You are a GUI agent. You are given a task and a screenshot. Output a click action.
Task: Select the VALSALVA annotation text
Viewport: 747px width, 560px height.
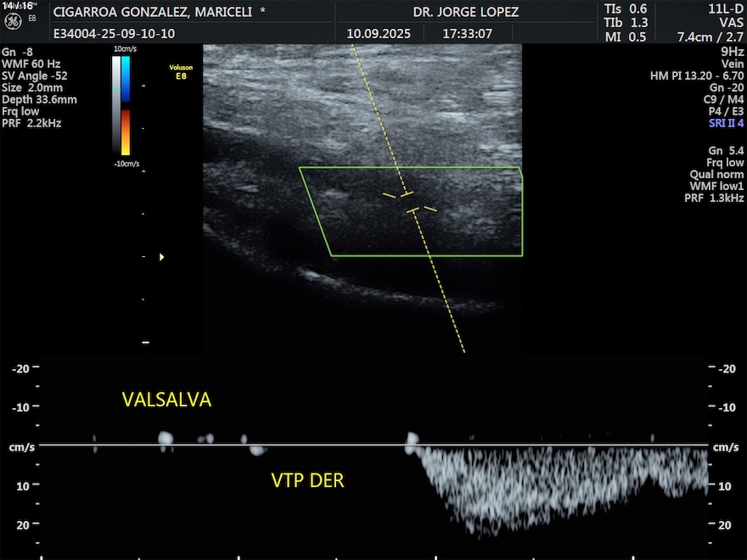click(x=166, y=400)
